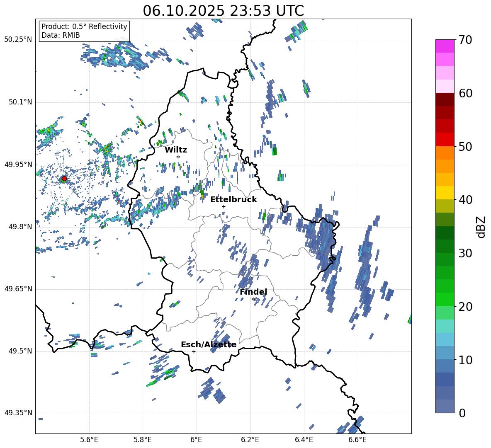491x448 pixels.
Task: Click the 6.2°E longitude tick label
Action: pos(250,439)
